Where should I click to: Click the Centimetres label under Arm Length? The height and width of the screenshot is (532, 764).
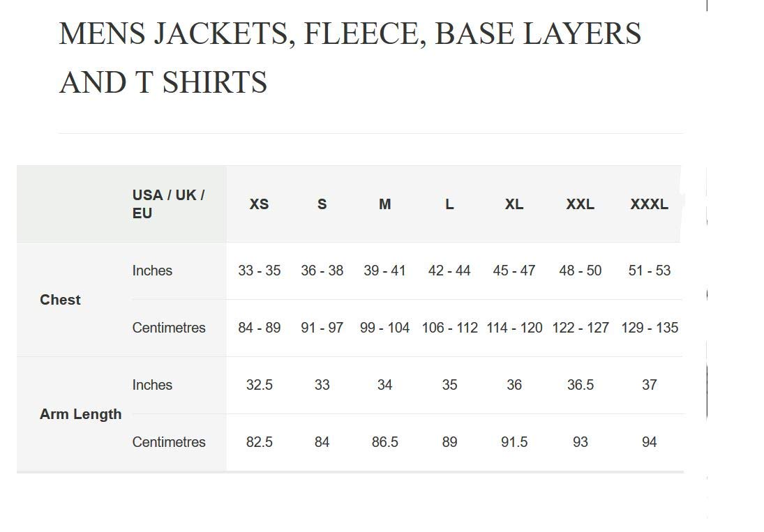click(x=169, y=442)
